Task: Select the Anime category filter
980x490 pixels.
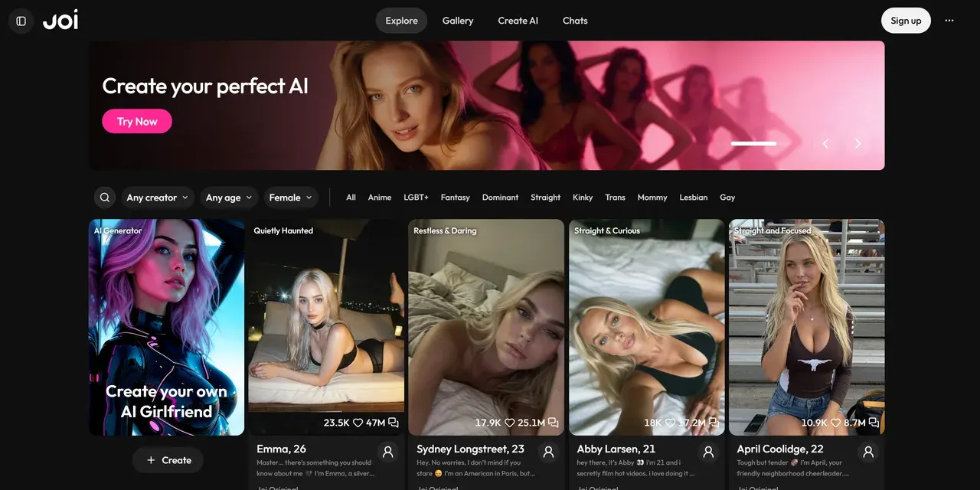Action: click(380, 198)
